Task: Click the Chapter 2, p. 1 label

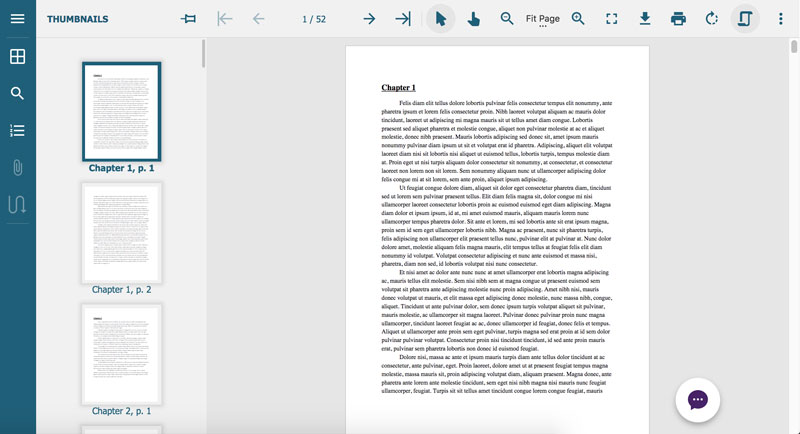Action: 121,411
